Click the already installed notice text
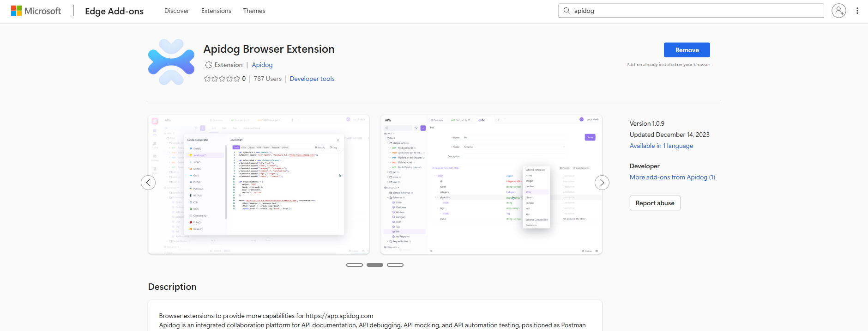This screenshot has width=868, height=331. coord(668,65)
